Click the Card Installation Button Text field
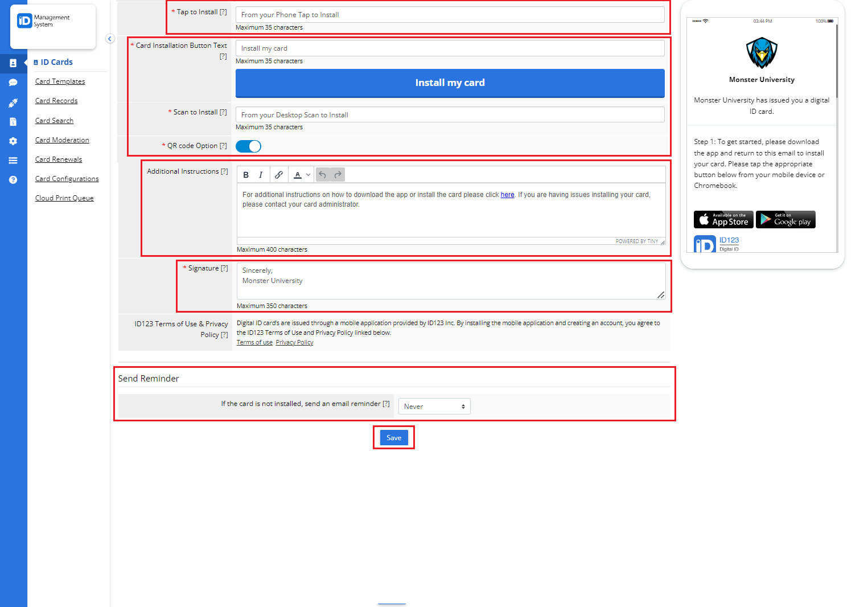The image size is (868, 607). coord(450,48)
